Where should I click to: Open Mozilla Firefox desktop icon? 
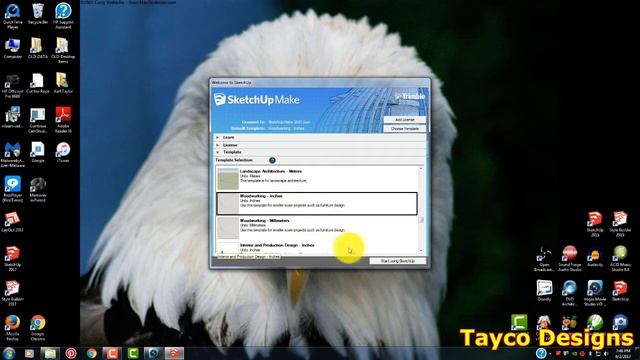(x=13, y=328)
